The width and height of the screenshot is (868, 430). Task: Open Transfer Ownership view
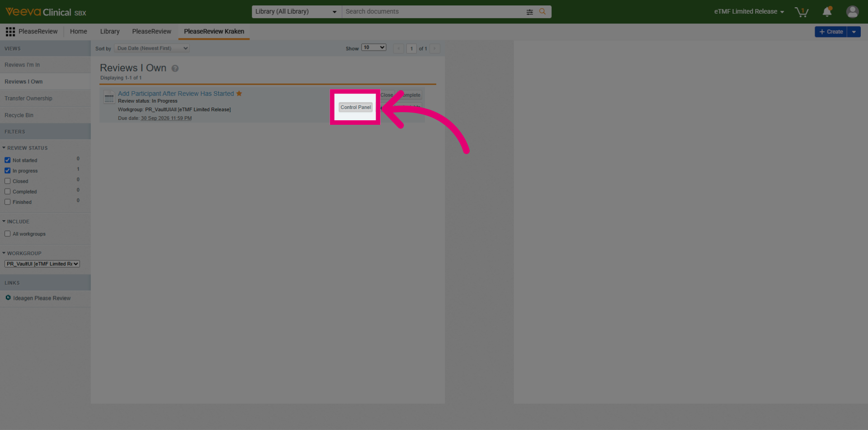click(45, 98)
